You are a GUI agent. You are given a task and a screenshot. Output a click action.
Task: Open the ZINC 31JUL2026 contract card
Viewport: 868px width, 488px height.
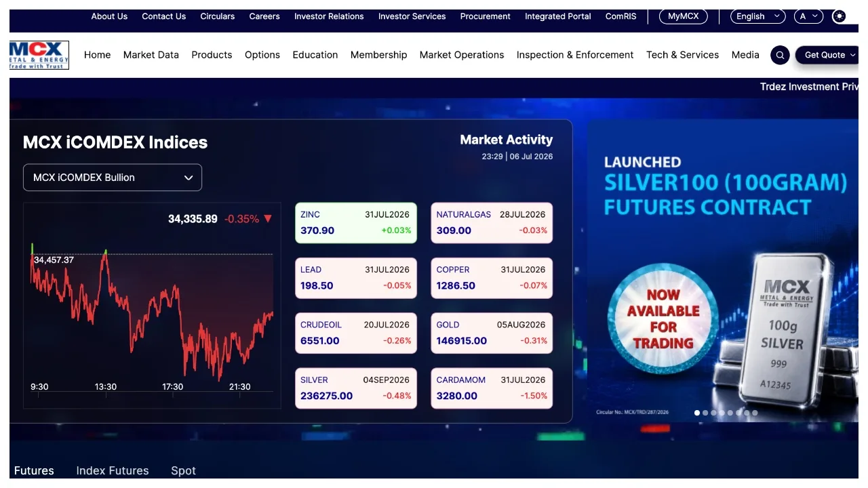[x=356, y=223]
